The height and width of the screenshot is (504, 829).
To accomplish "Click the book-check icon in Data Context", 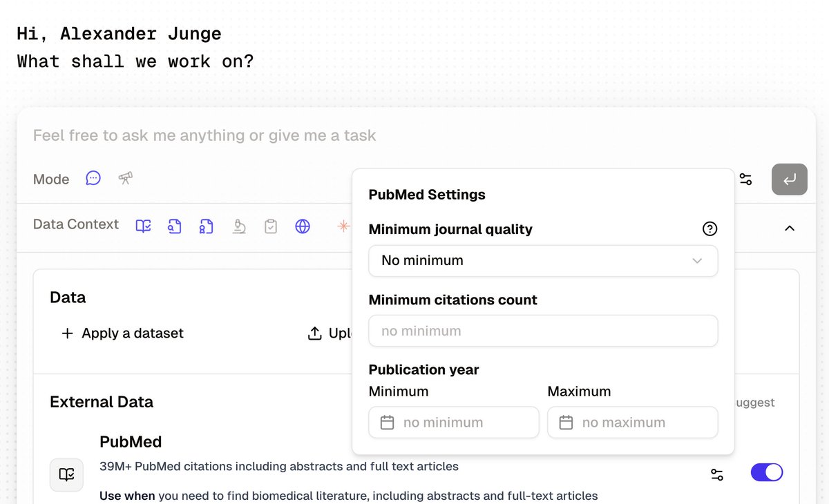I will pyautogui.click(x=143, y=226).
